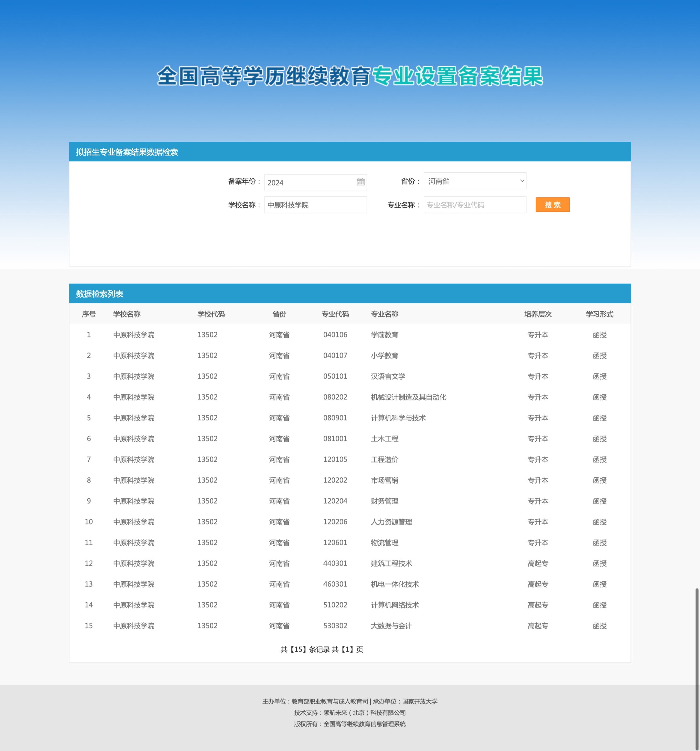The image size is (700, 751).
Task: Click the 拟招生专业备案结果数据检索 panel header
Action: tap(350, 152)
